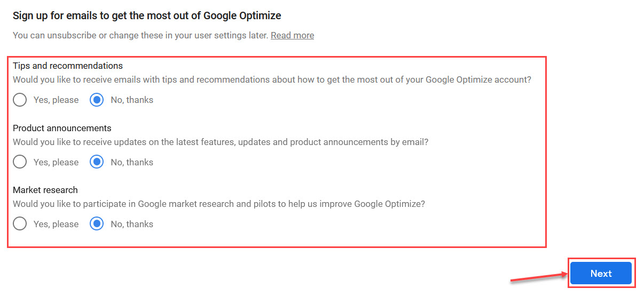
Task: Click the red arrow pointing to Next
Action: point(538,277)
